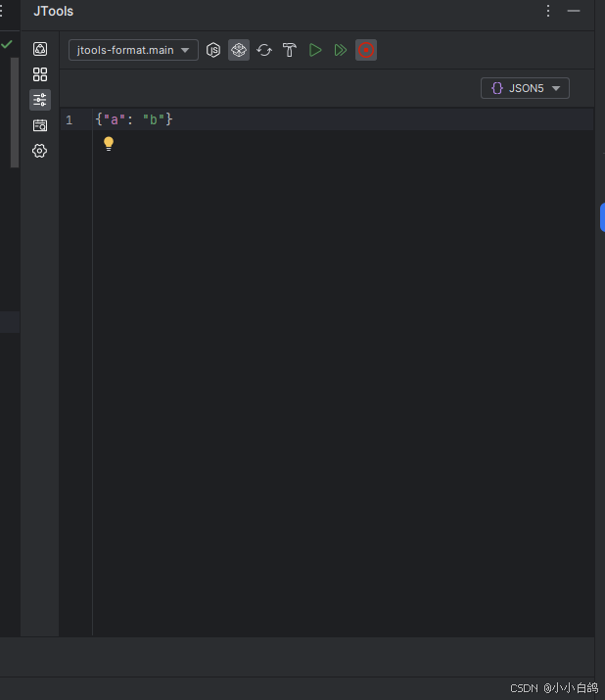Run with the green play button
Screen dimensions: 605x700
pyautogui.click(x=315, y=50)
